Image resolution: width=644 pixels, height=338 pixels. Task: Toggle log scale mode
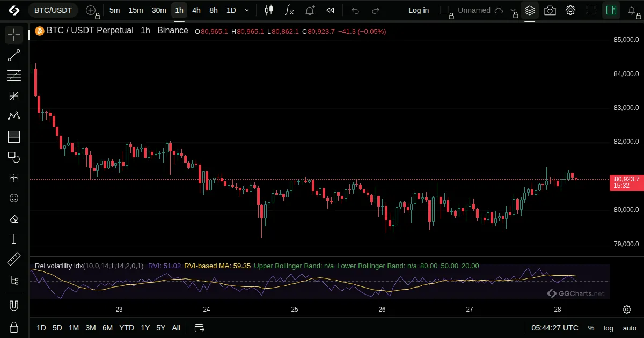click(x=609, y=328)
